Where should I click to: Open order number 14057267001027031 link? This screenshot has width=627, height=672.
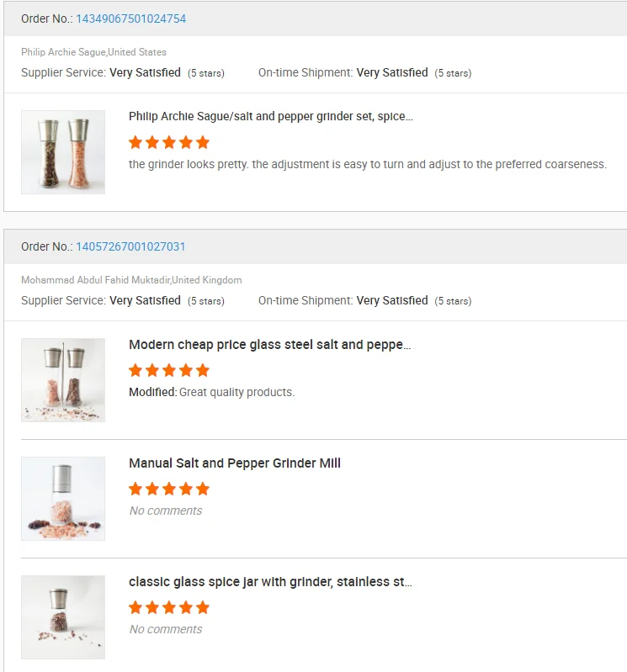[x=130, y=246]
